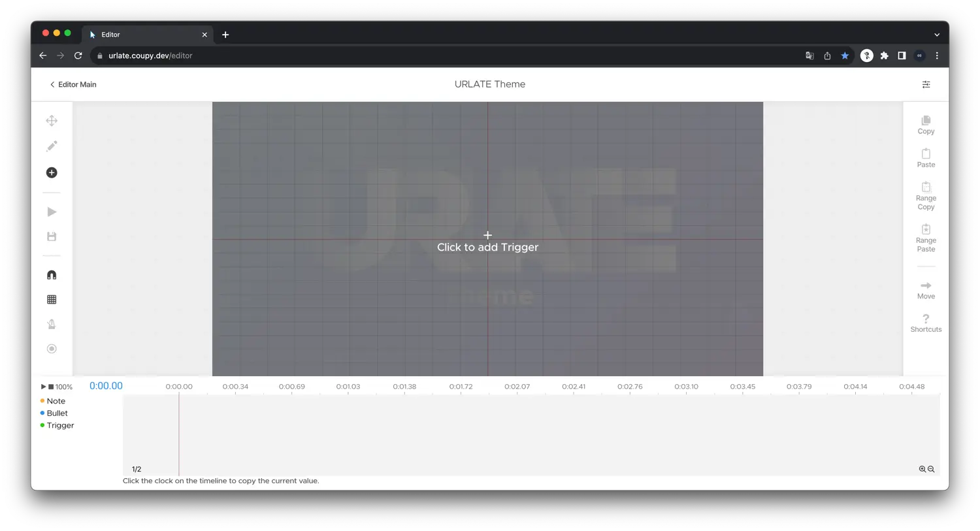Select the move tool in left toolbar
Viewport: 980px width, 531px height.
52,121
